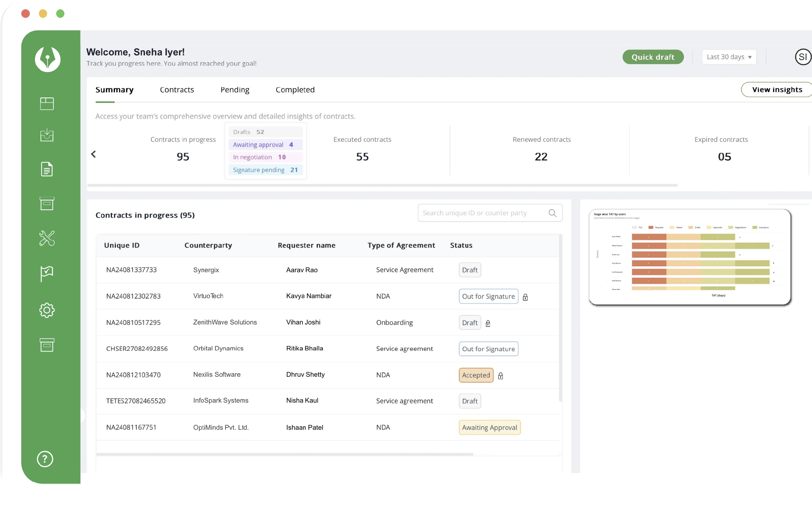Click the magnifier search icon

[x=552, y=213]
